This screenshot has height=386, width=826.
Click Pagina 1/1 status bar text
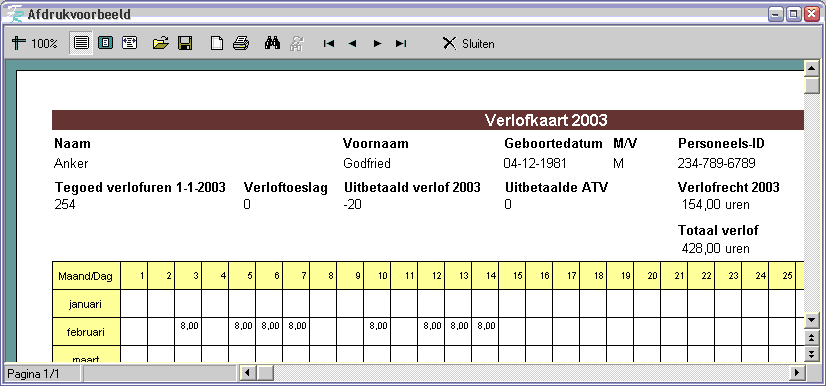pyautogui.click(x=32, y=374)
